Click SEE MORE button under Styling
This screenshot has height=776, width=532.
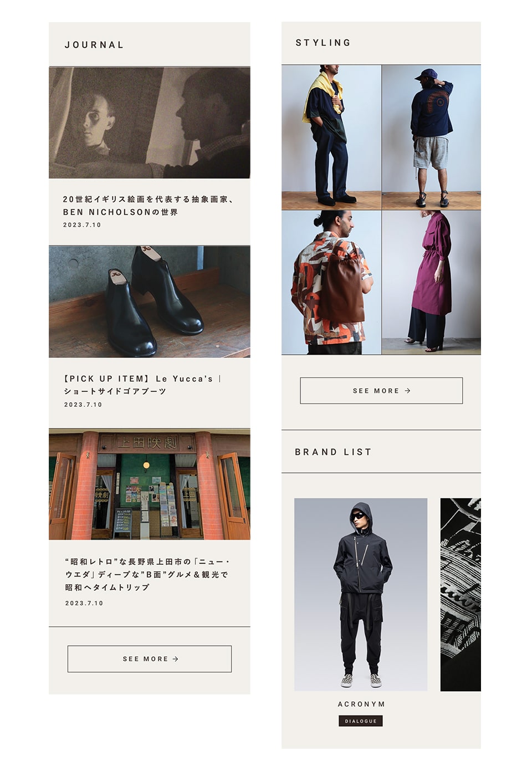pos(381,391)
